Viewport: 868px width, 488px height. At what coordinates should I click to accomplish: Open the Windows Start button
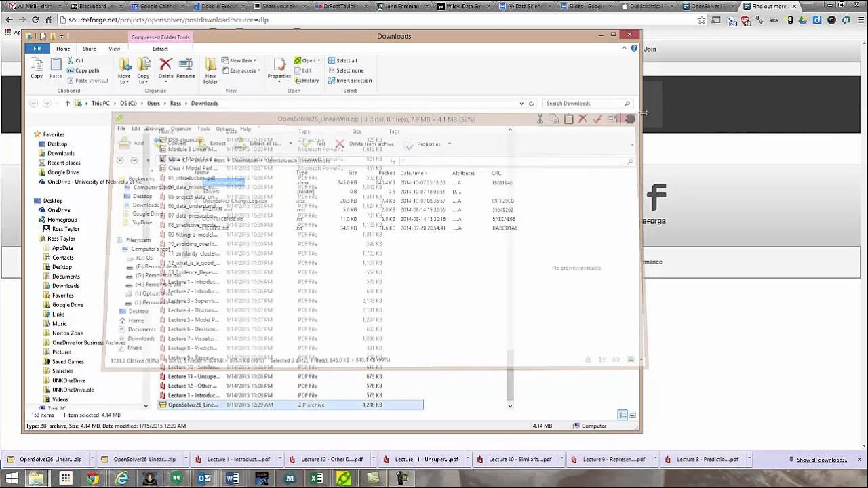[x=12, y=479]
